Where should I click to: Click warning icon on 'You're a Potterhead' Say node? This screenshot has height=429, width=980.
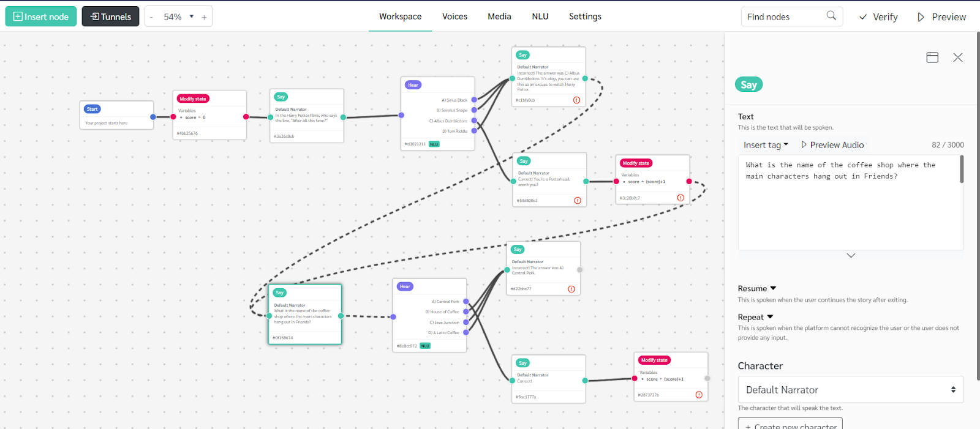[x=578, y=200]
